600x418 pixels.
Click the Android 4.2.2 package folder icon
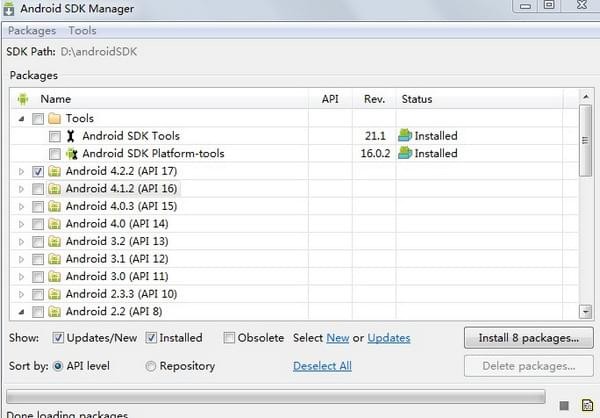55,172
